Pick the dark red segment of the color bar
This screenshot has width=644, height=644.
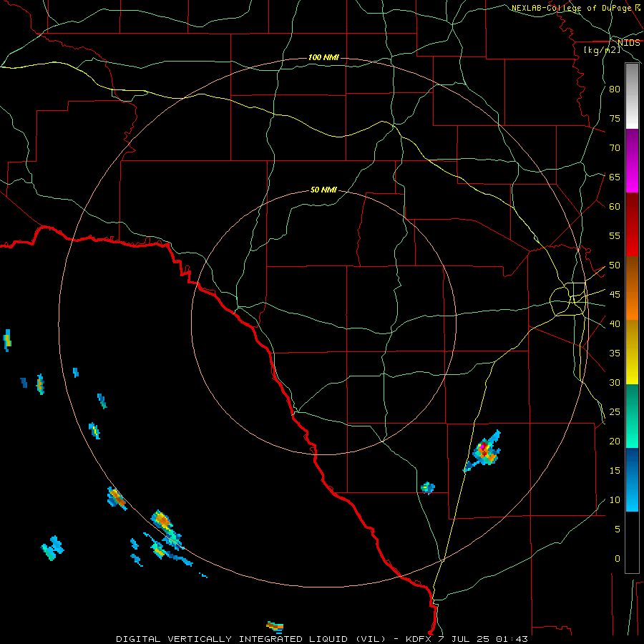tap(632, 225)
